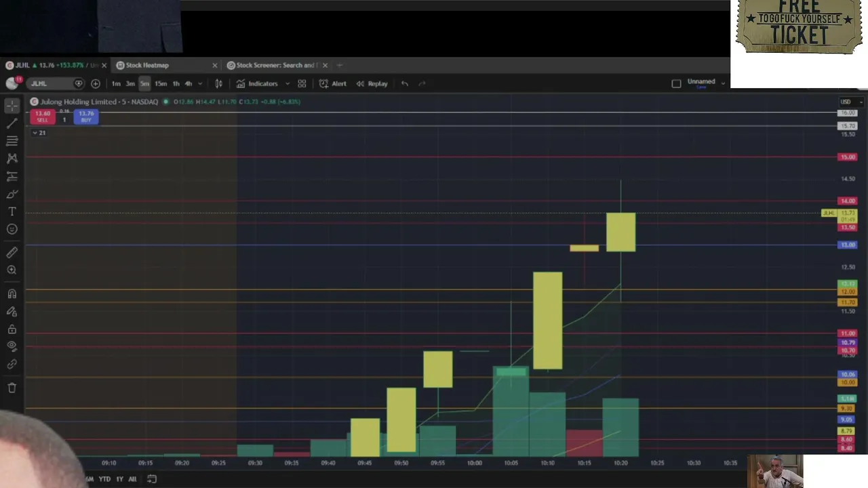Expand the favorite indicators dropdown arrow
Screen dimensions: 868x488
(x=288, y=83)
